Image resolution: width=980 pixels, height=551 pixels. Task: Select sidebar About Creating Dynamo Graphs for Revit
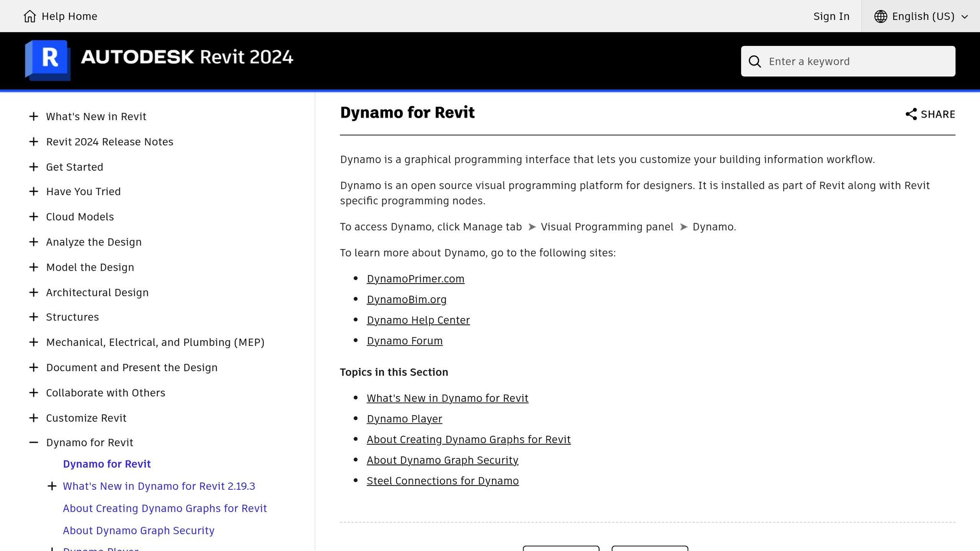165,508
